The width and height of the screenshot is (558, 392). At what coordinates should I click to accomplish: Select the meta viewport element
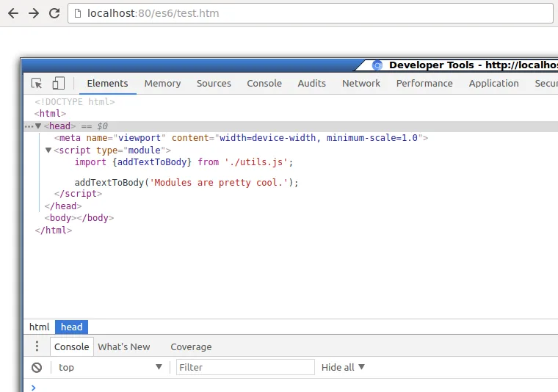coord(241,138)
